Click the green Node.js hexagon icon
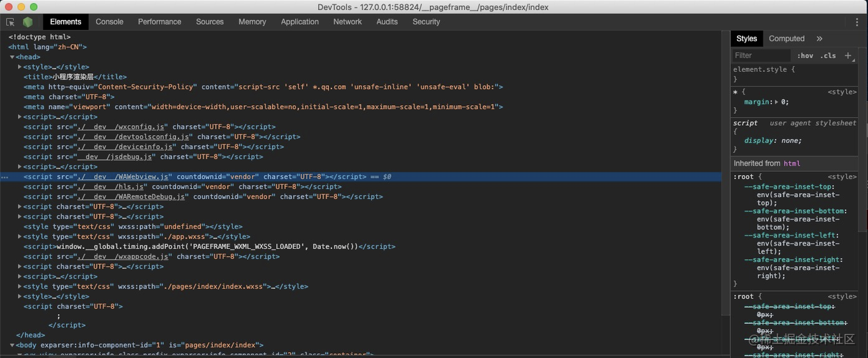 click(x=28, y=22)
